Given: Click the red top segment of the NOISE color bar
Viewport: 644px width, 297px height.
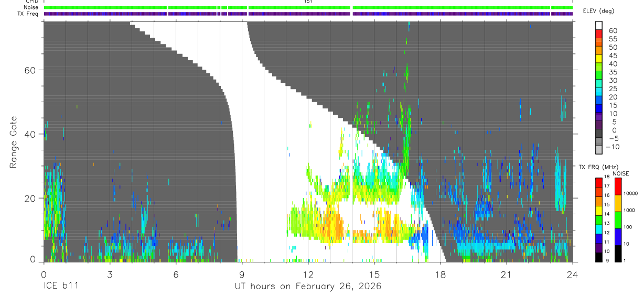Looking at the screenshot, I should coord(618,186).
